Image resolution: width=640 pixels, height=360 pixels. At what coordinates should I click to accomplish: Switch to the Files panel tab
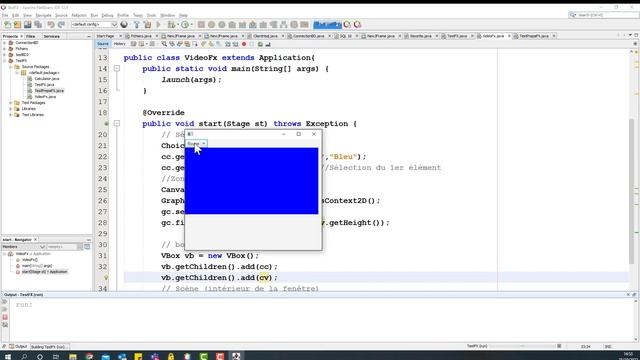coord(31,36)
